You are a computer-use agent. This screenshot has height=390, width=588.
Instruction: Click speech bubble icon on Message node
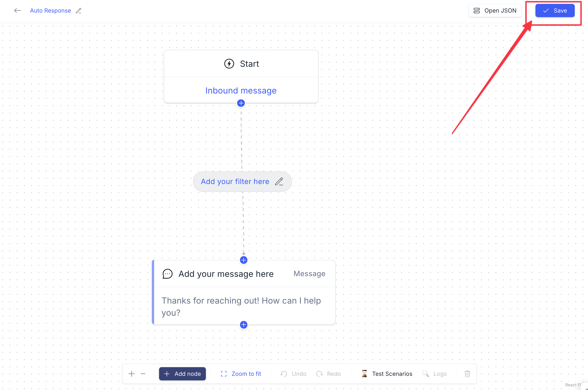point(167,274)
